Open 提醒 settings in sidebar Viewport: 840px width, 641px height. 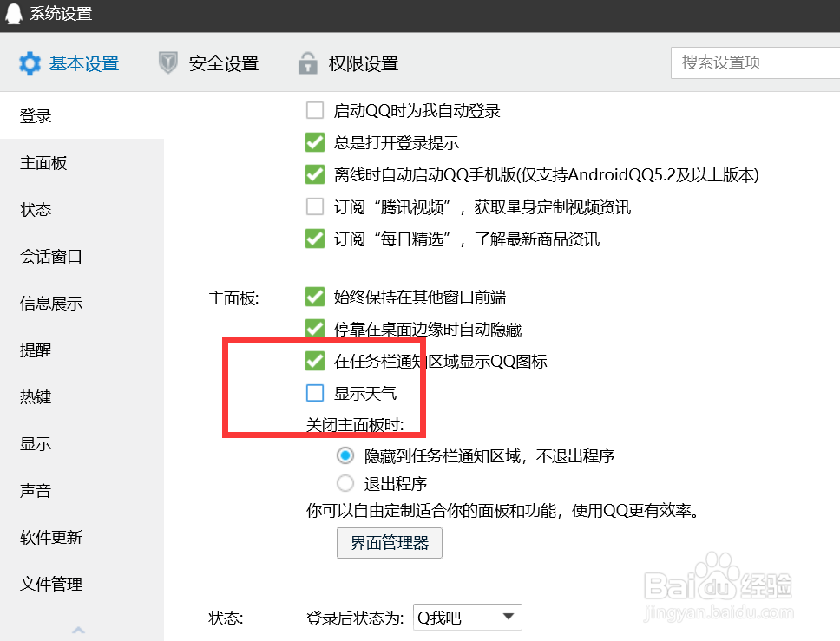[36, 350]
